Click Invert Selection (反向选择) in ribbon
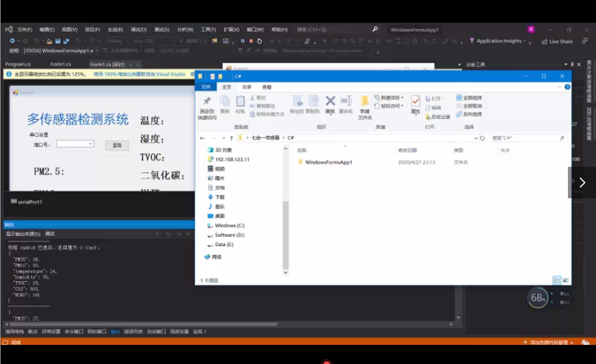The height and width of the screenshot is (364, 596). pos(469,114)
